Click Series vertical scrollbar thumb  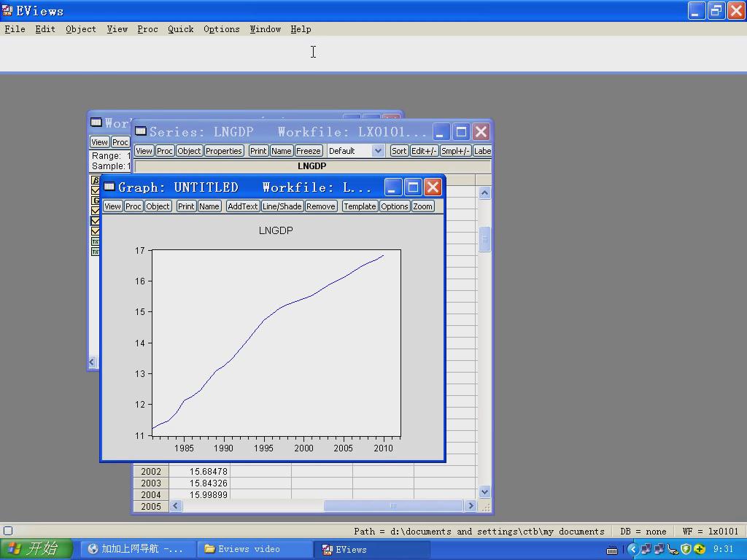pos(484,239)
